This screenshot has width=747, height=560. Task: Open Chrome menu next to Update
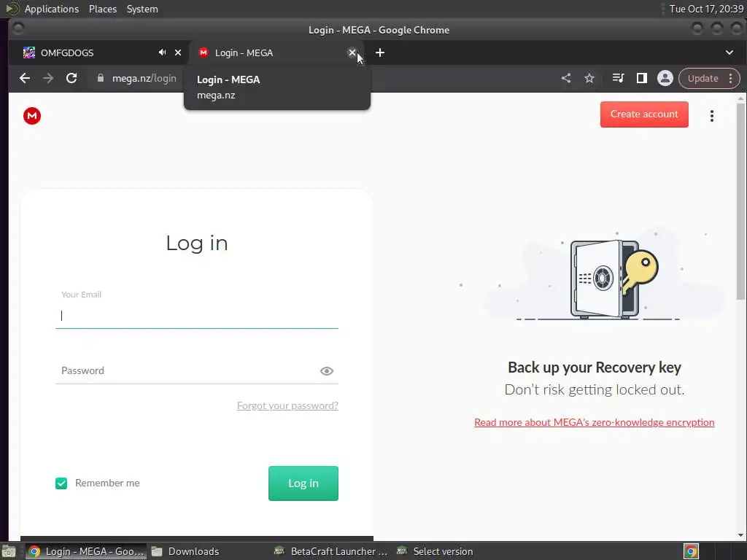coord(731,78)
